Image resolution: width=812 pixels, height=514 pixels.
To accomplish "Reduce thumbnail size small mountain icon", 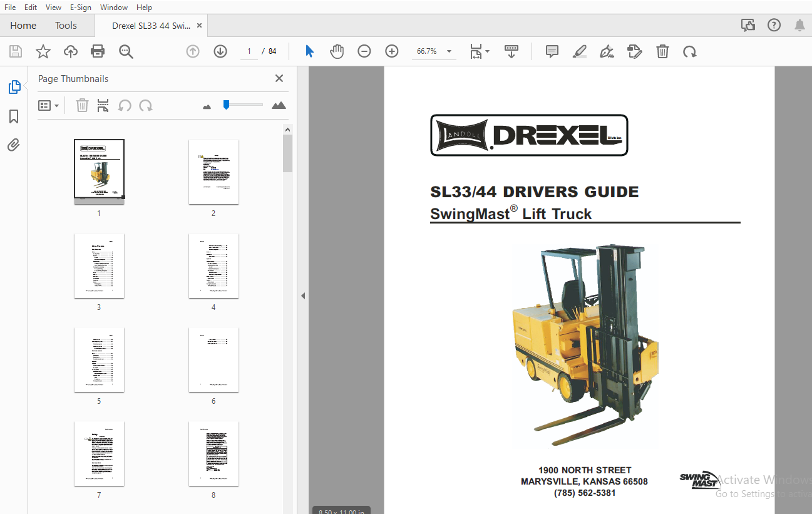I will pos(207,106).
